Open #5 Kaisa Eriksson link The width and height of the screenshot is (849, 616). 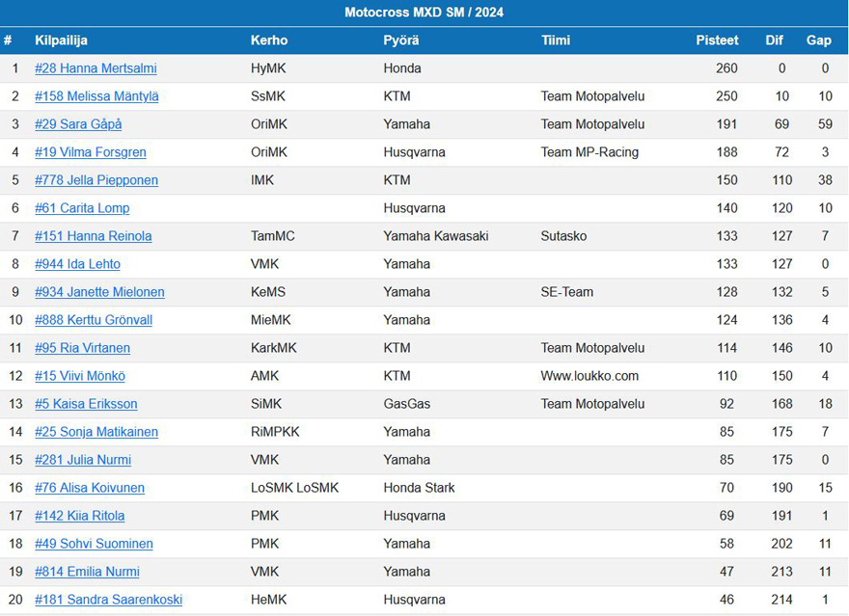coord(86,404)
